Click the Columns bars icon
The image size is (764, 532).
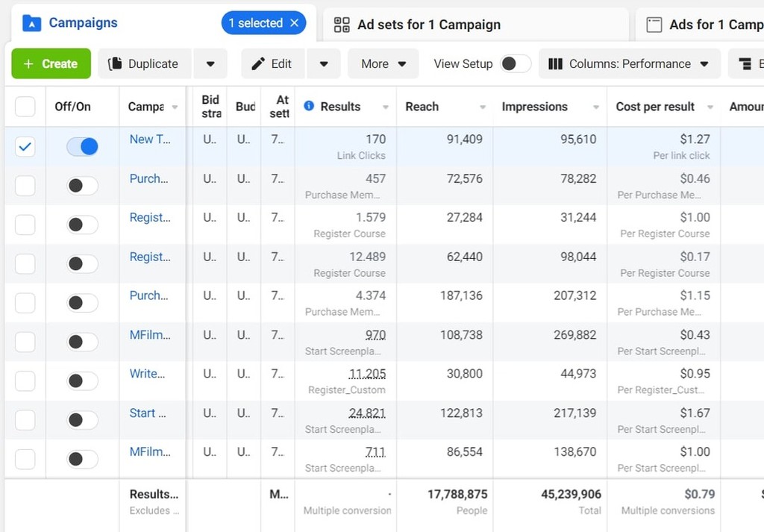[555, 64]
